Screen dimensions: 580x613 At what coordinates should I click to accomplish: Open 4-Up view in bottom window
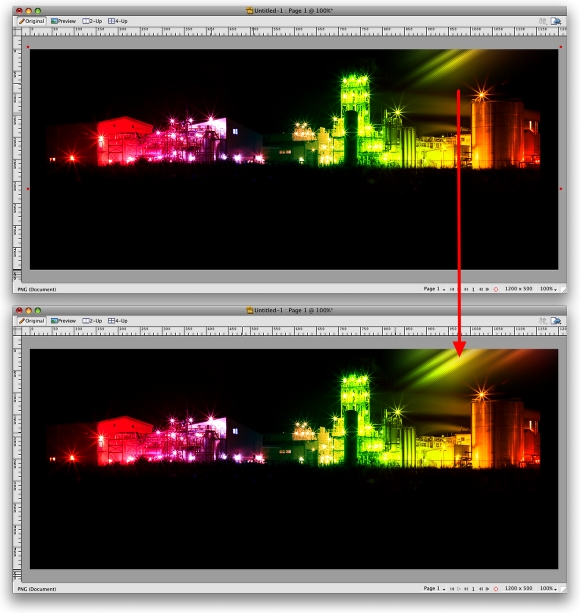point(118,321)
